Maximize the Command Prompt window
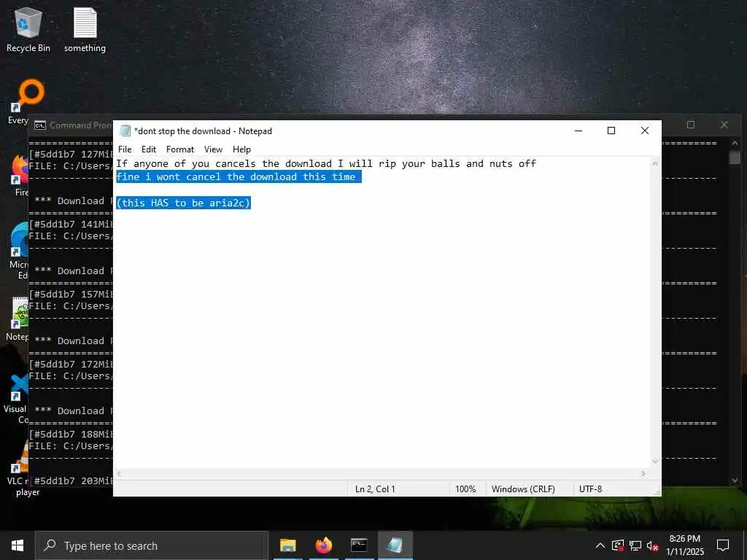The width and height of the screenshot is (747, 560). (691, 125)
